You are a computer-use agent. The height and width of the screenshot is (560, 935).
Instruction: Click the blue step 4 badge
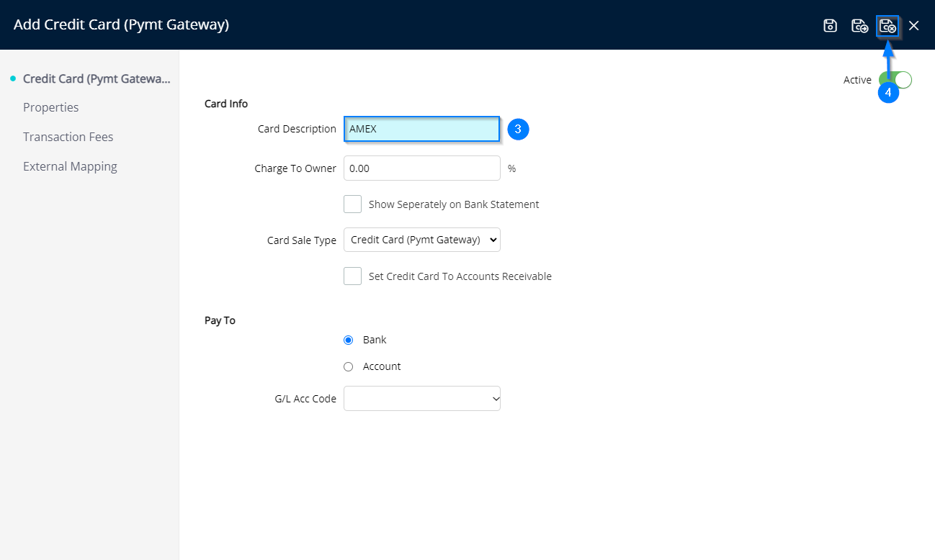[888, 93]
